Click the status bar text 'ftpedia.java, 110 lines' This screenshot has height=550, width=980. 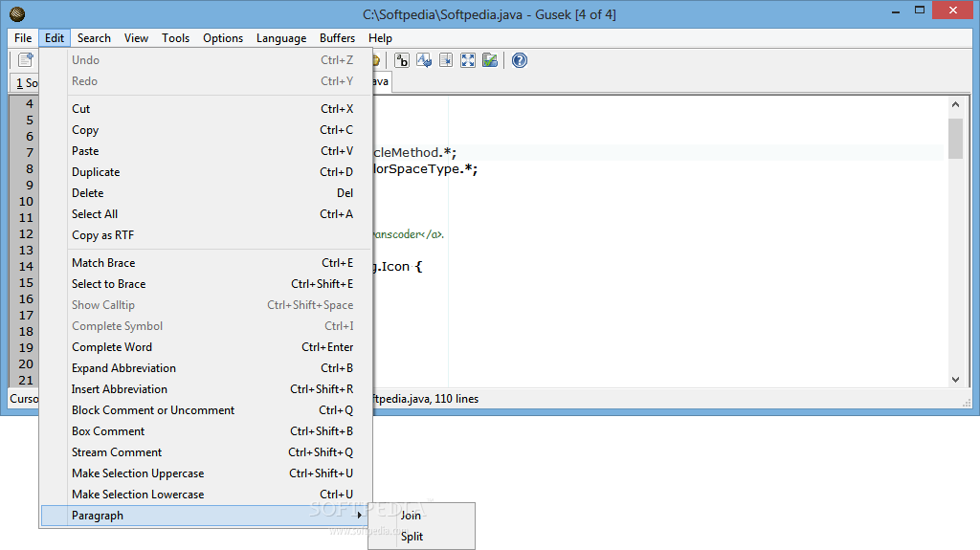click(426, 399)
